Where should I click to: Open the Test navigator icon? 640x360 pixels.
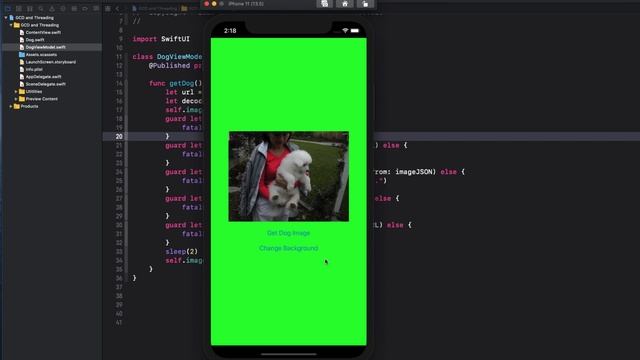63,8
